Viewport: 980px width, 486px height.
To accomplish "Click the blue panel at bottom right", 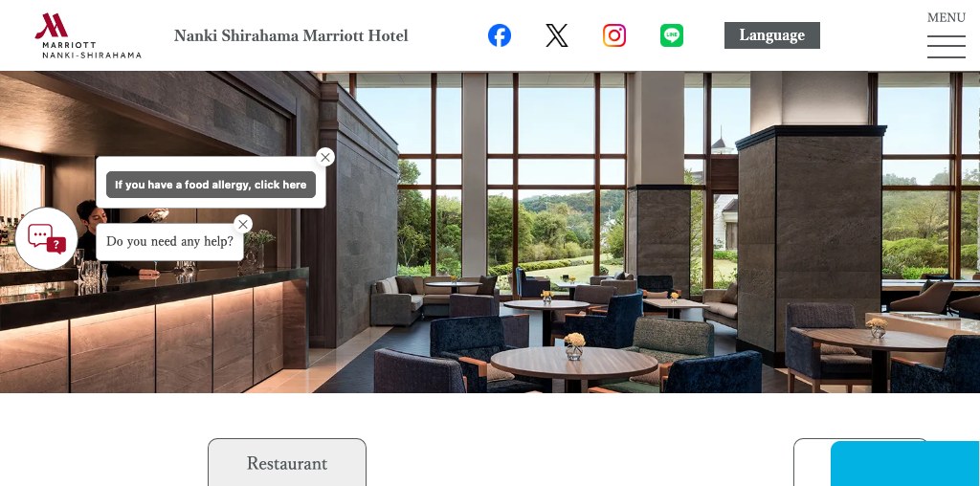I will [905, 463].
